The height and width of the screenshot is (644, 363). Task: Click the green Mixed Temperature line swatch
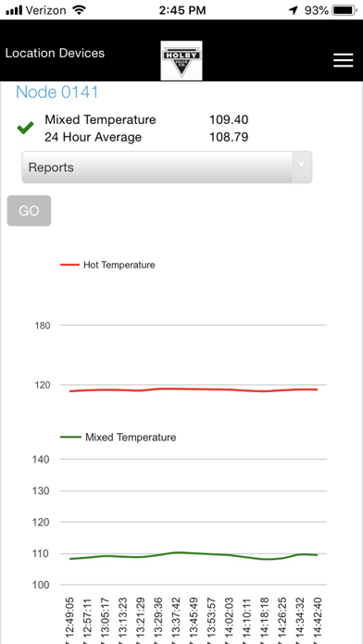[70, 437]
